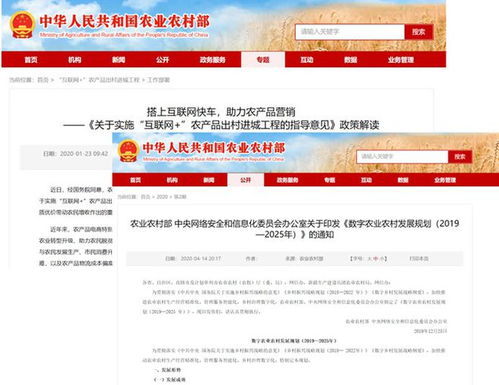The image size is (499, 385).
Task: Open 首页 in the front page navigation bar
Action: coord(135,180)
